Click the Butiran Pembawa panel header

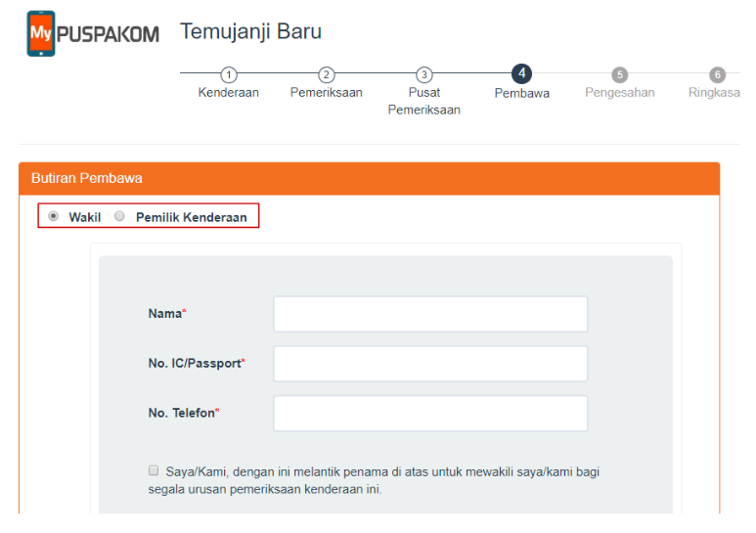coord(369,178)
